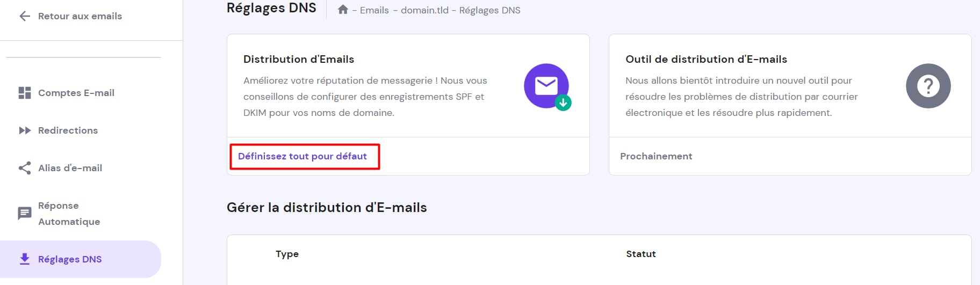Select Alias d'e-mail in sidebar
This screenshot has height=285, width=980.
pos(70,168)
